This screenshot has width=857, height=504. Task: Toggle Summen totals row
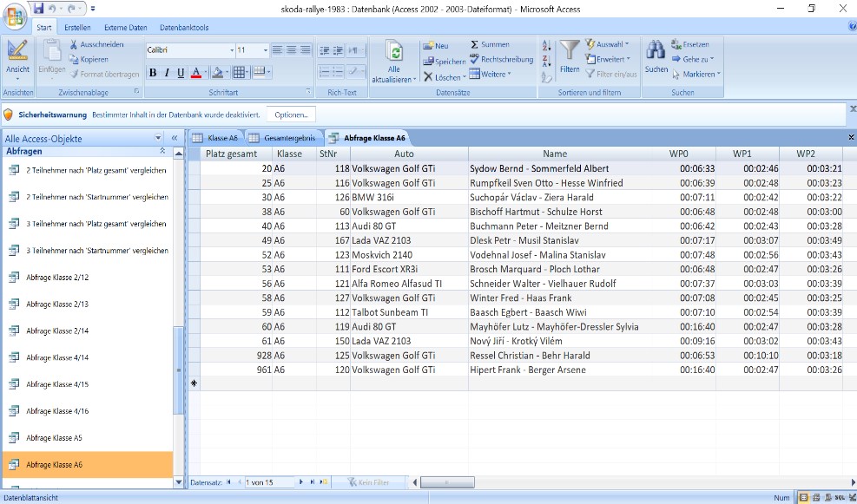pos(490,44)
